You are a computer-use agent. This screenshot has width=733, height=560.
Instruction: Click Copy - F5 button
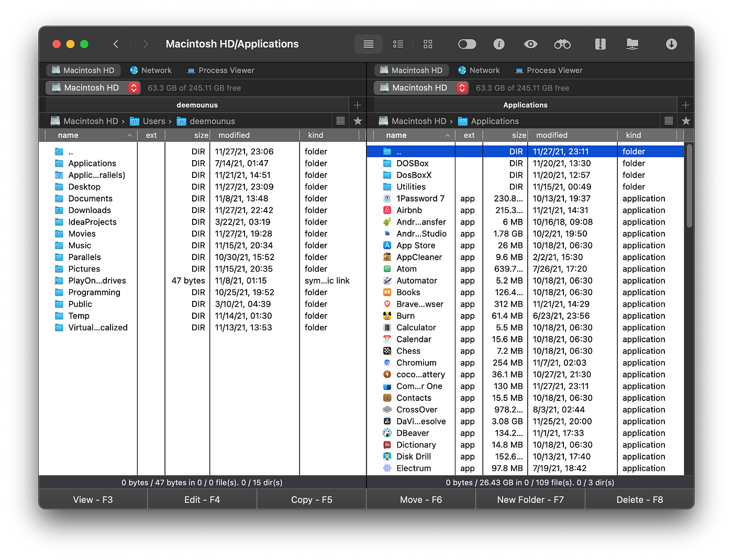pyautogui.click(x=312, y=500)
